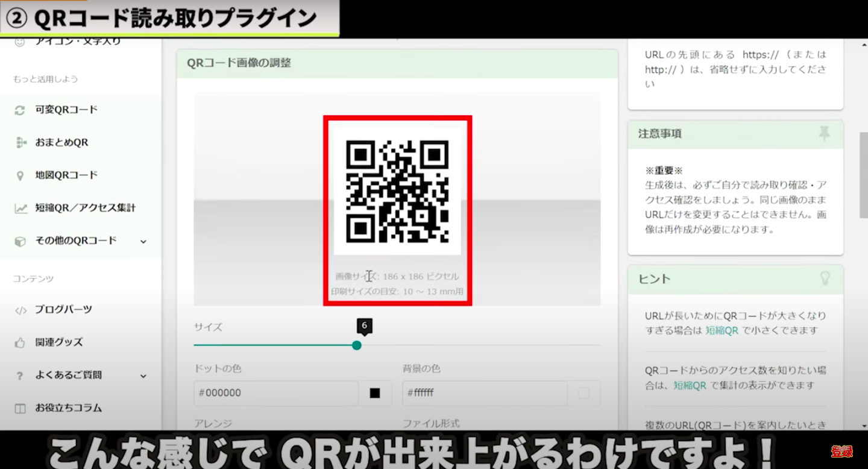Open the black dot color swatch
Image resolution: width=868 pixels, height=469 pixels.
pos(375,393)
